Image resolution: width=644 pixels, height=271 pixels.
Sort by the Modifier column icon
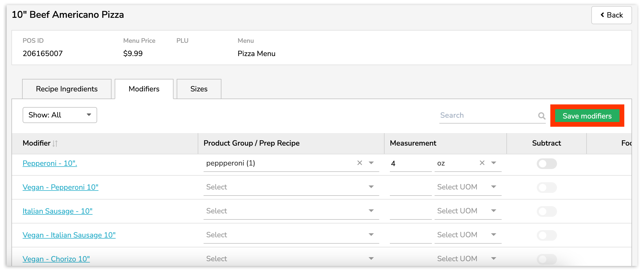[55, 143]
